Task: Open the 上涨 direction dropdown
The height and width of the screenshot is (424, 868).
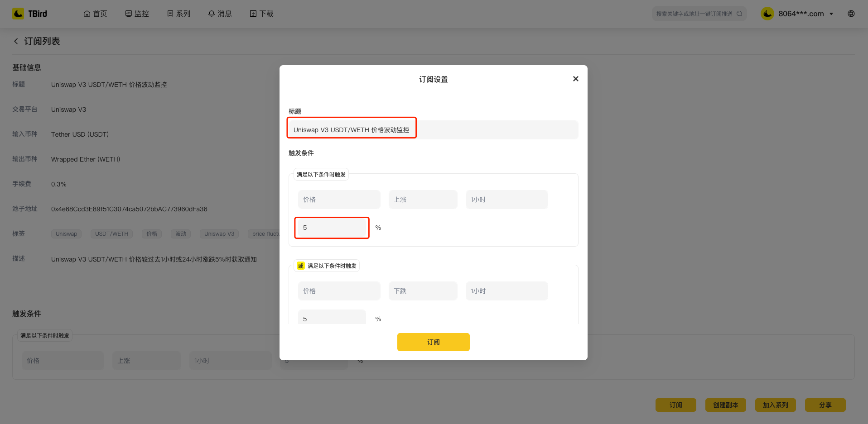Action: point(423,200)
